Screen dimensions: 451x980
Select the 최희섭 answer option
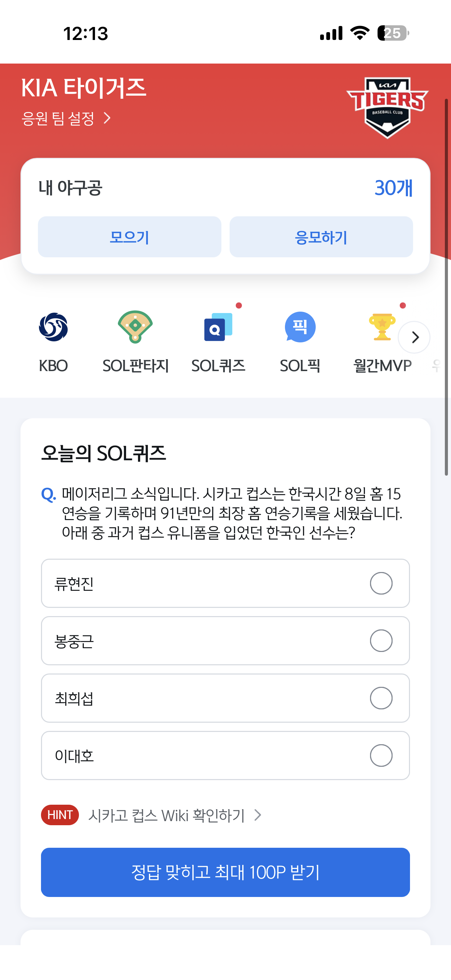[225, 698]
